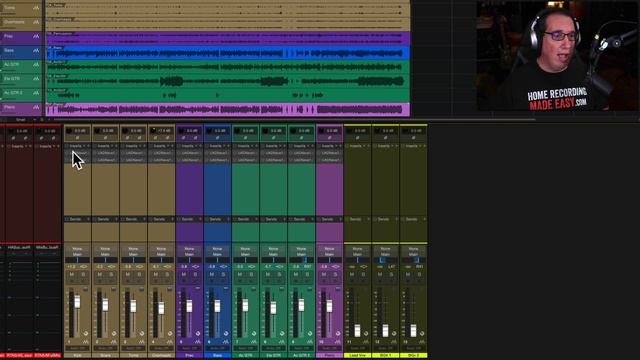Solo the Lead Vox channel
This screenshot has height=360, width=640.
[x=363, y=275]
